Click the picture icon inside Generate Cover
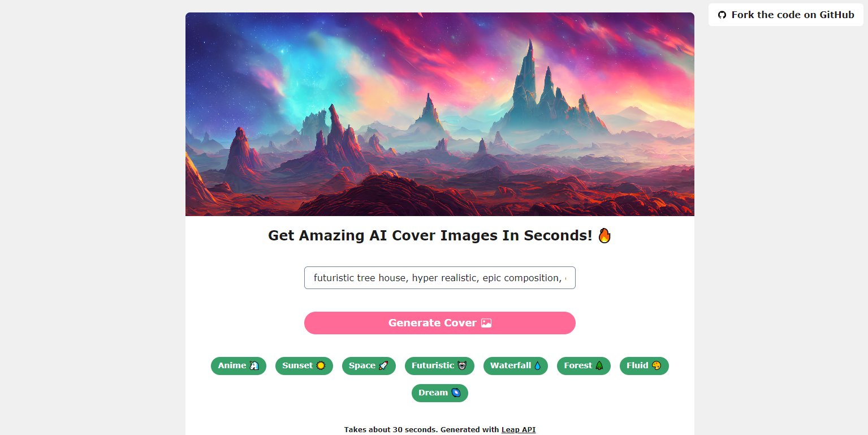This screenshot has width=868, height=435. click(486, 323)
